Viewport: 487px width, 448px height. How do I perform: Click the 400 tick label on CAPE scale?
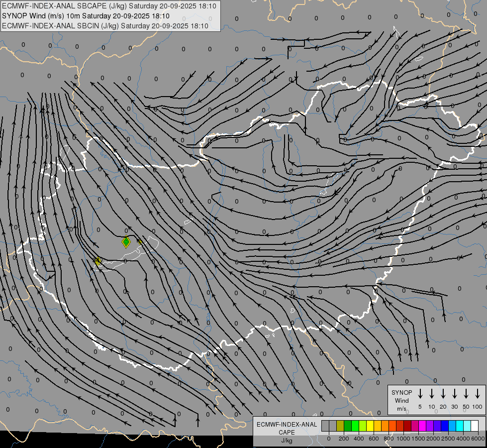pos(359,439)
